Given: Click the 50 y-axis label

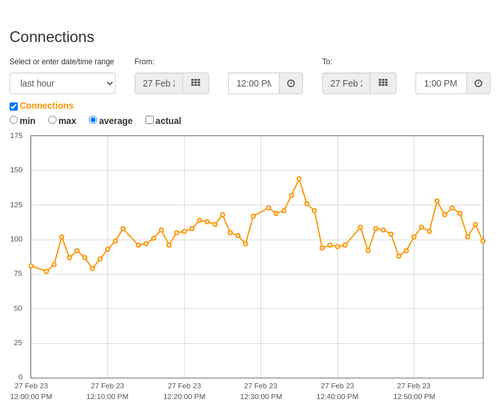Looking at the screenshot, I should tap(18, 308).
